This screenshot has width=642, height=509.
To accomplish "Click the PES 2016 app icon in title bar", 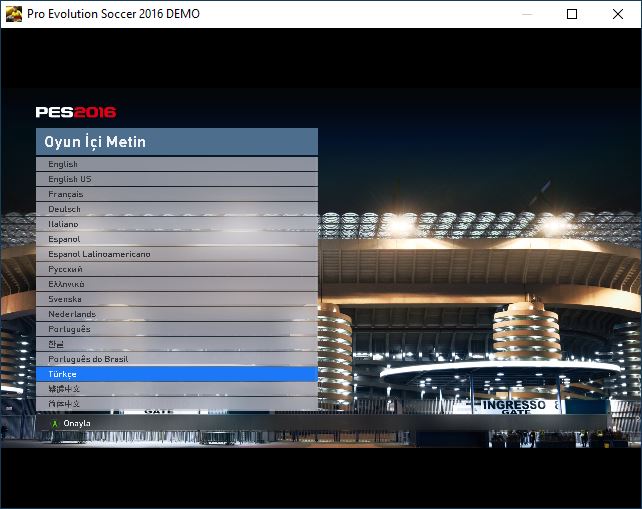I will (x=14, y=14).
